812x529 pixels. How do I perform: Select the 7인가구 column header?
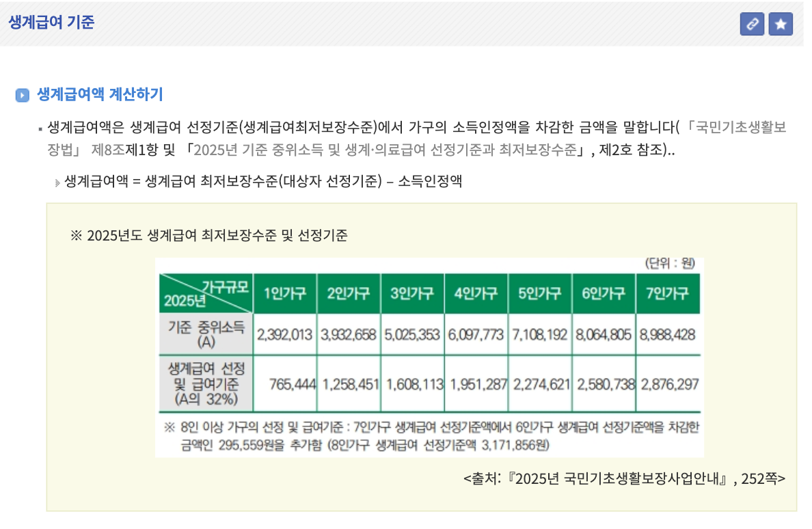668,293
